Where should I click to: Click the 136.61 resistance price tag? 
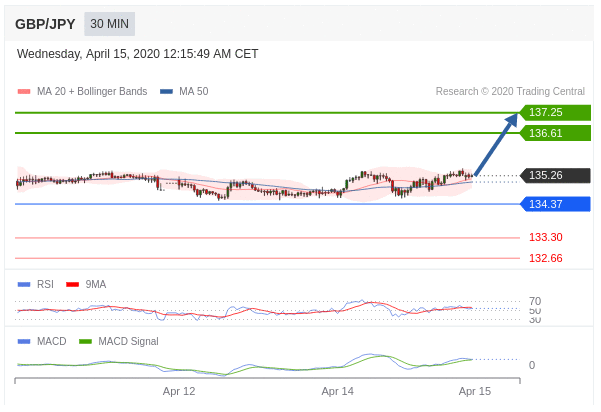555,133
